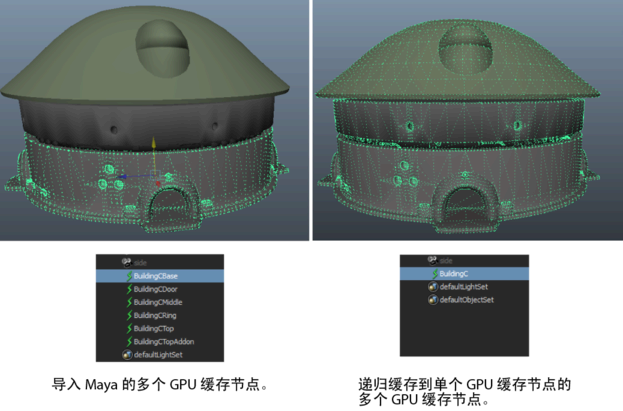Select the single BuildingC node in right outliner
Screen dimensions: 623x411
464,273
